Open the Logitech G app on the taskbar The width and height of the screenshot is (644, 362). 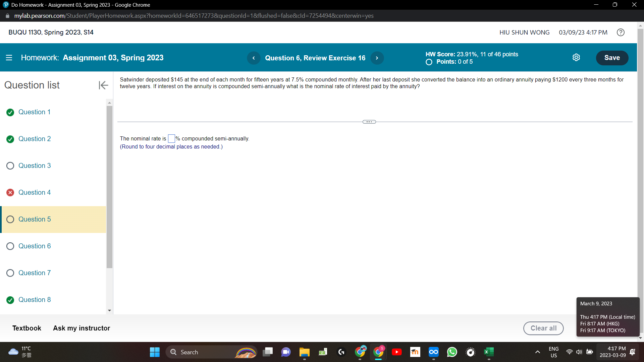[x=341, y=352]
